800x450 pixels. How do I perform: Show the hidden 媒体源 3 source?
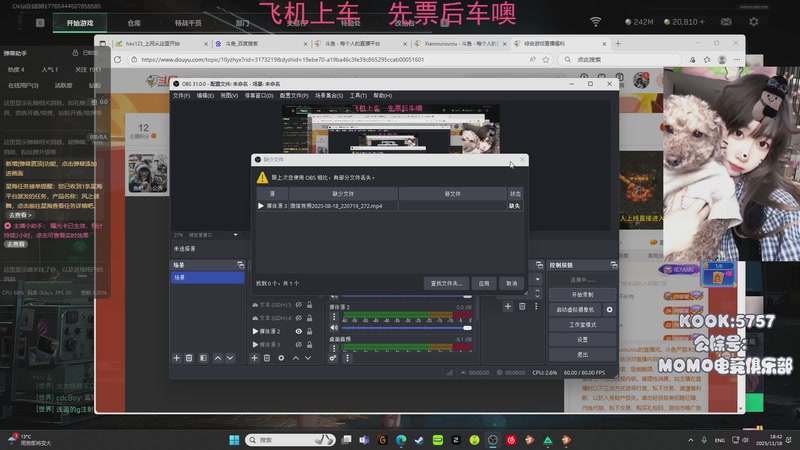(x=298, y=345)
